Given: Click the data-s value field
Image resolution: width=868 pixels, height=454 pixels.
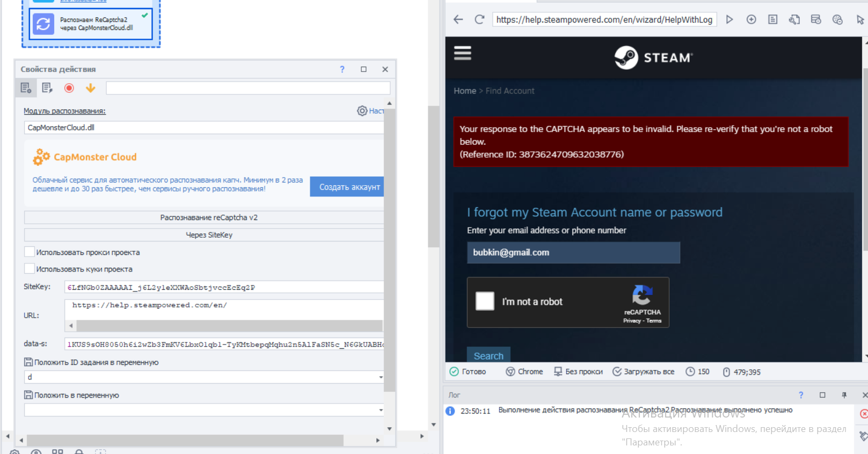Looking at the screenshot, I should click(x=224, y=344).
